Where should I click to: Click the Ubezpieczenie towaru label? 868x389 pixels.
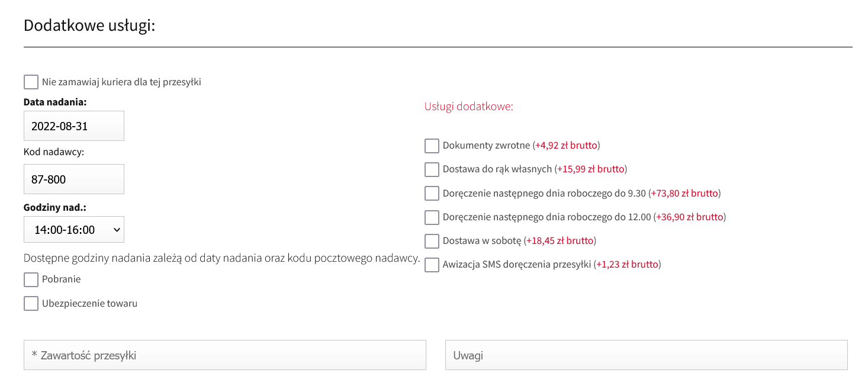[89, 303]
